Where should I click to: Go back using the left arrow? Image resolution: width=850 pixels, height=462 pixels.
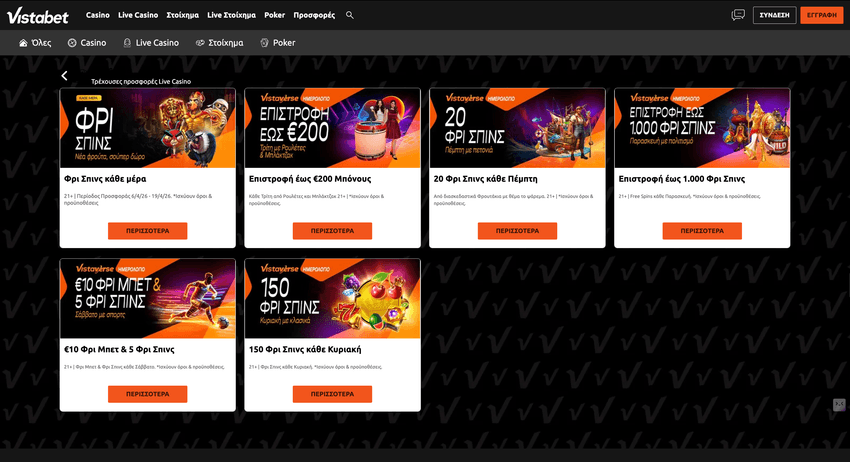[65, 76]
